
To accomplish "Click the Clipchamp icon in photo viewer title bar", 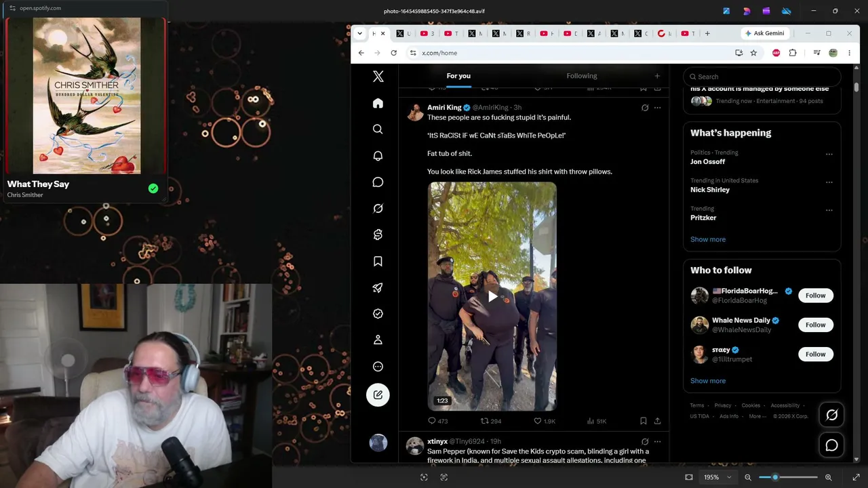I will [766, 11].
